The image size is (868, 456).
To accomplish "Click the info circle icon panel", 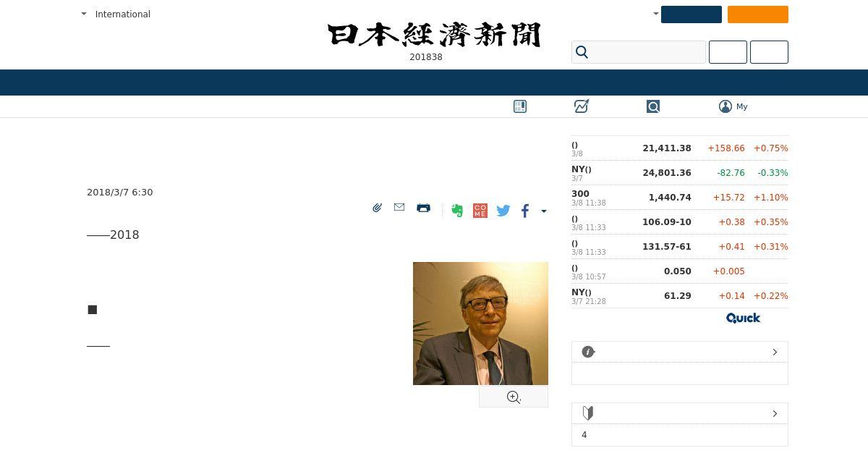I will (x=588, y=352).
